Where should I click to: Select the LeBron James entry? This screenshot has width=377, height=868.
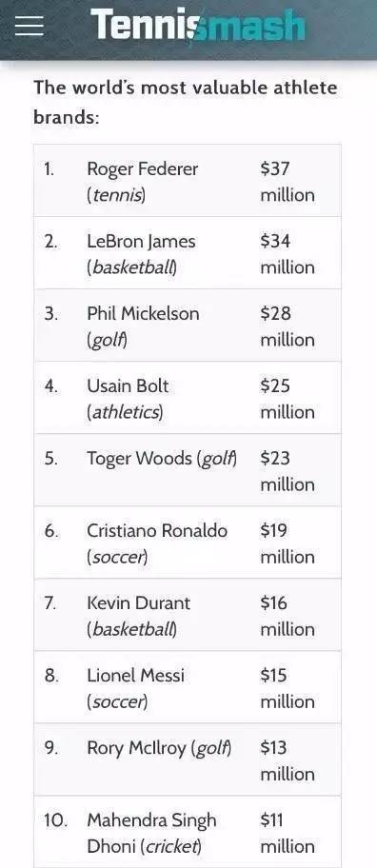coord(141,254)
